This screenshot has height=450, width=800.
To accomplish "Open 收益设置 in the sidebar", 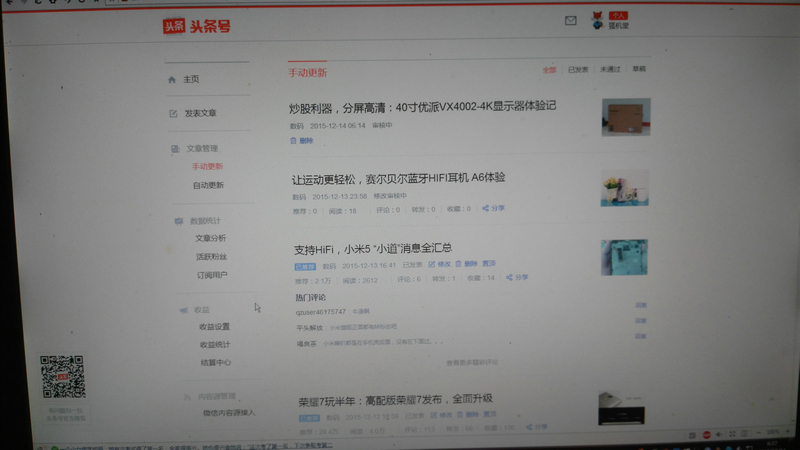I will coord(214,327).
